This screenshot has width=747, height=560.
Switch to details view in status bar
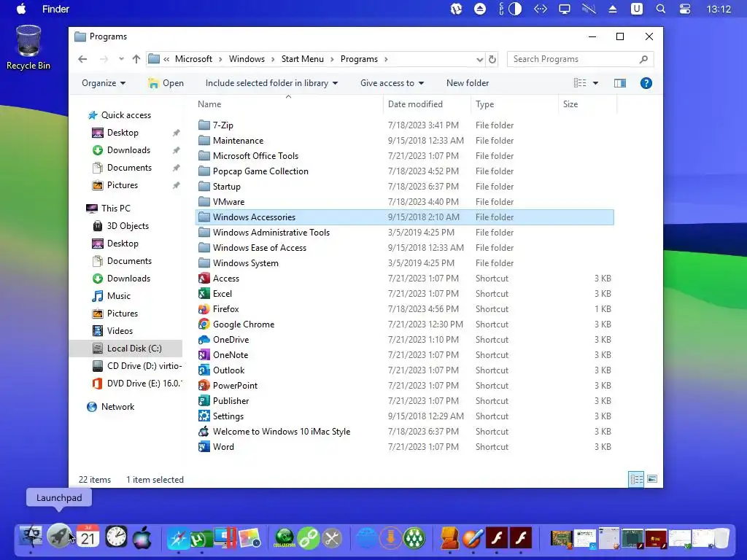pos(636,479)
